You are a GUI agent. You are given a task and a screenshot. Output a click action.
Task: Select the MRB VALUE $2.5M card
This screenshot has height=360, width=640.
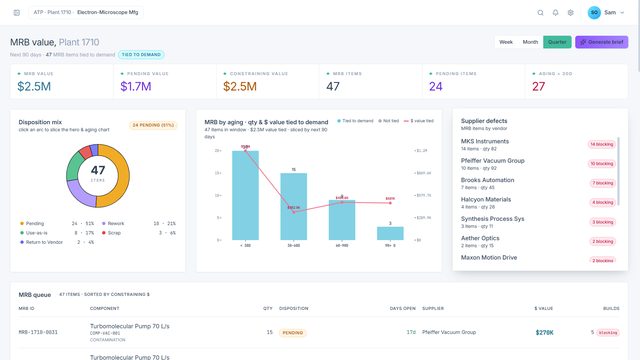coord(62,81)
